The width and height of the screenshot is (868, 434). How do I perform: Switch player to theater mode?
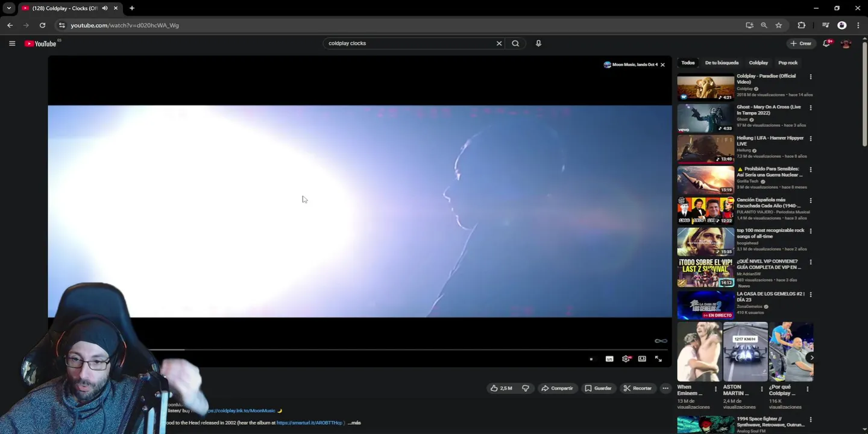(x=642, y=359)
